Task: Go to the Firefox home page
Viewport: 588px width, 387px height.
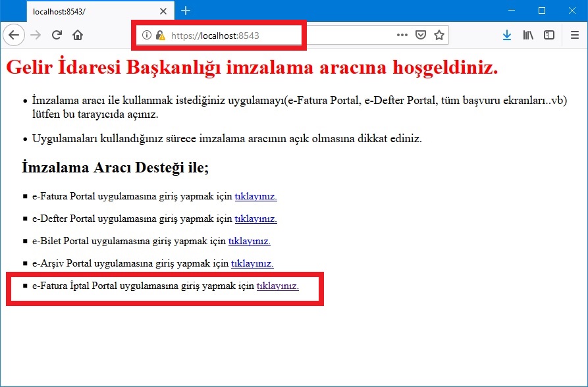Action: (78, 36)
